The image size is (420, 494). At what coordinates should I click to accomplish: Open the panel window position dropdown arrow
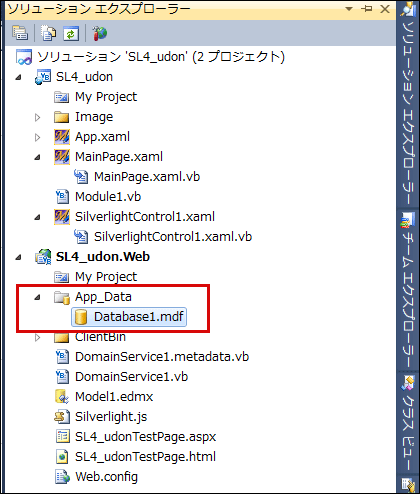tap(349, 9)
